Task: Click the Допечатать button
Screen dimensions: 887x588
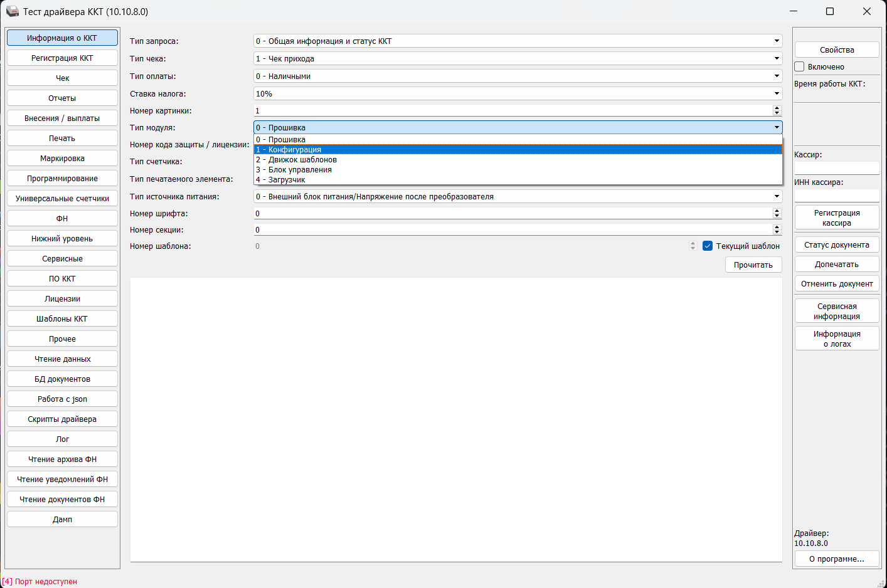Action: pos(837,264)
